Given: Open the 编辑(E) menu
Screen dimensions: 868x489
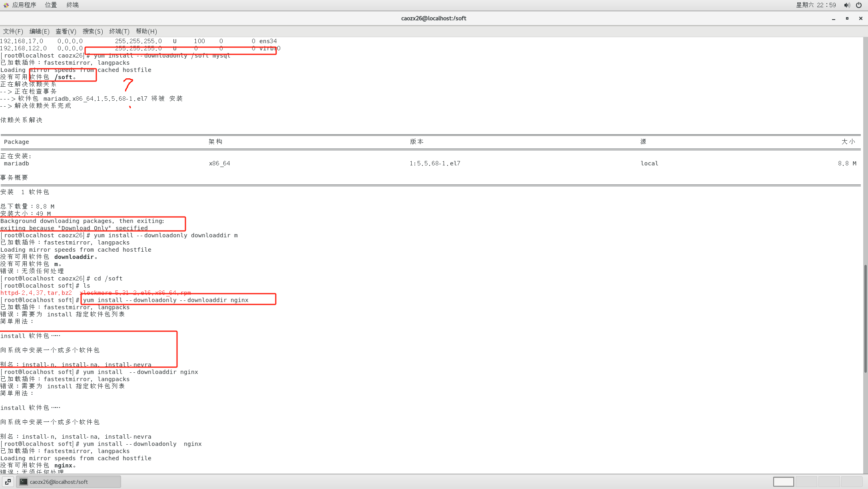Looking at the screenshot, I should (x=39, y=31).
